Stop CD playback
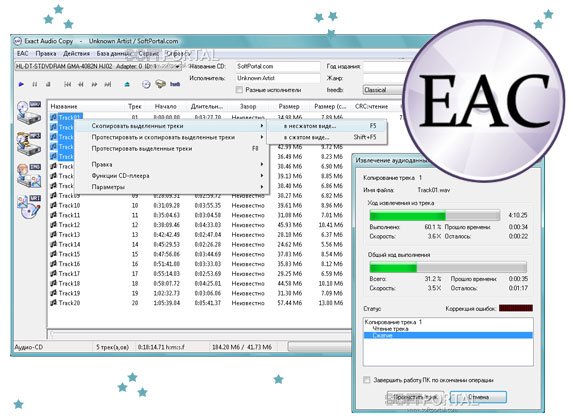 48,84
